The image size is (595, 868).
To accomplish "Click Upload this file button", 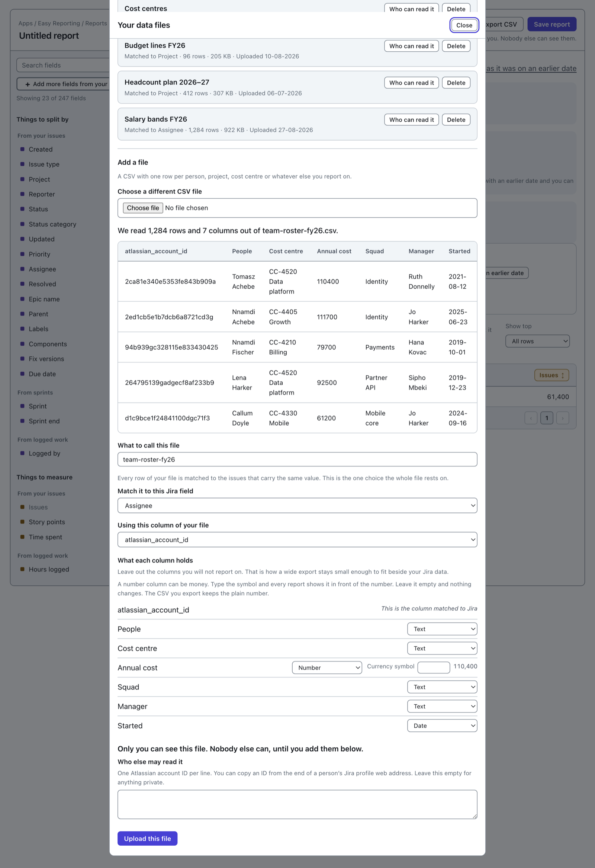I will coord(147,838).
